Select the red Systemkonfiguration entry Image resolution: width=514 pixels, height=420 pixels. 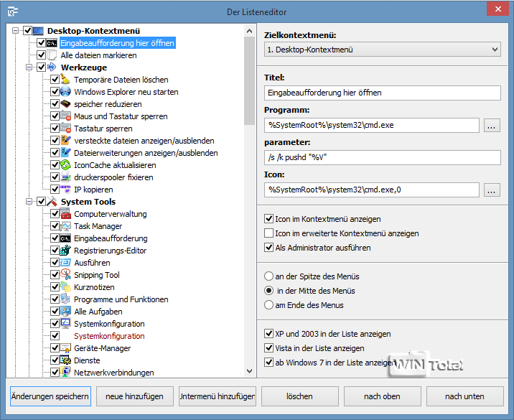click(x=109, y=336)
